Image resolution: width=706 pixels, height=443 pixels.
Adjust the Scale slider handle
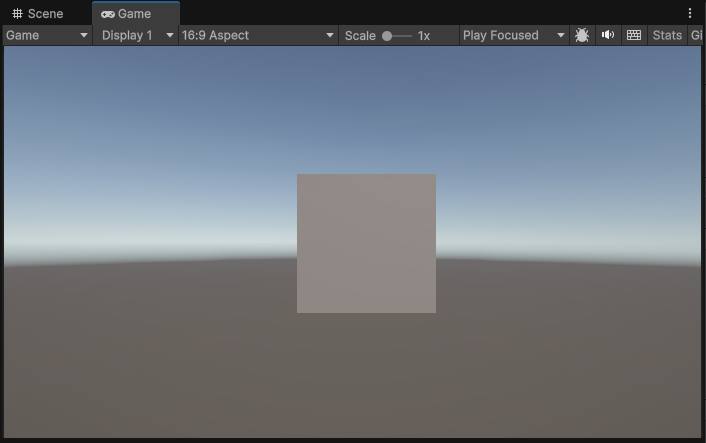387,36
